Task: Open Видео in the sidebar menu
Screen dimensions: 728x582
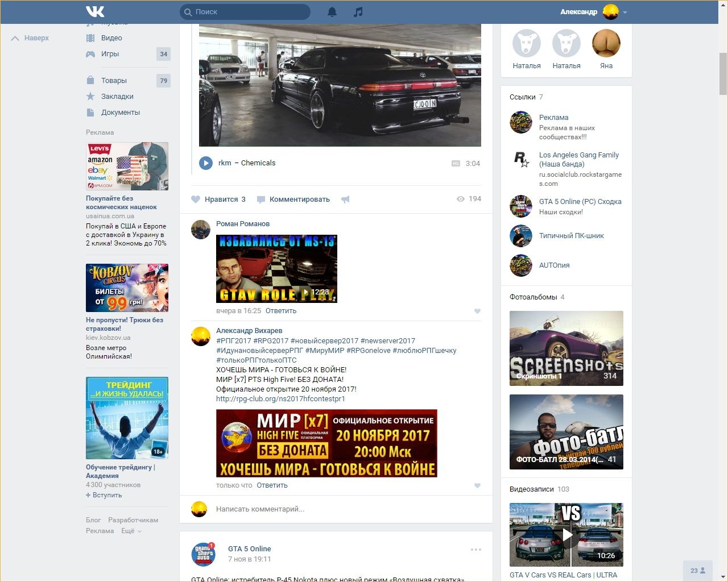Action: tap(111, 38)
